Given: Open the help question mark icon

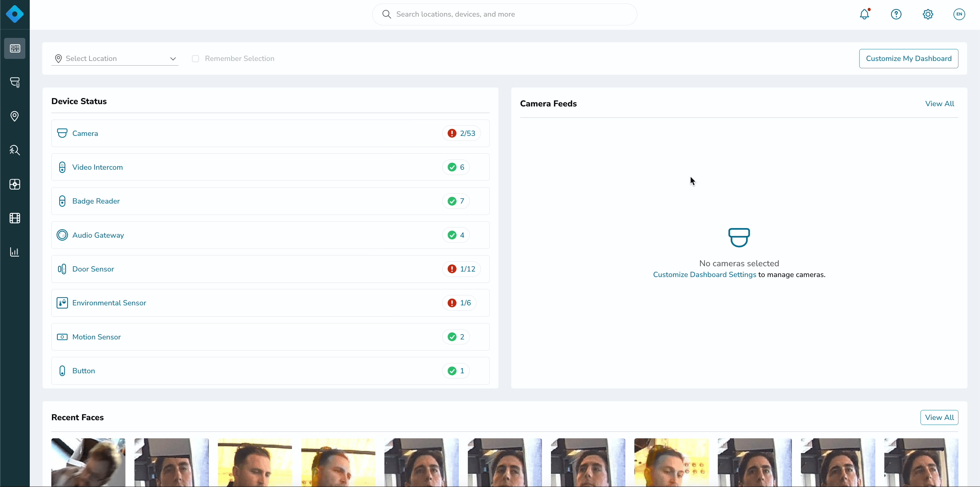Looking at the screenshot, I should coord(896,14).
